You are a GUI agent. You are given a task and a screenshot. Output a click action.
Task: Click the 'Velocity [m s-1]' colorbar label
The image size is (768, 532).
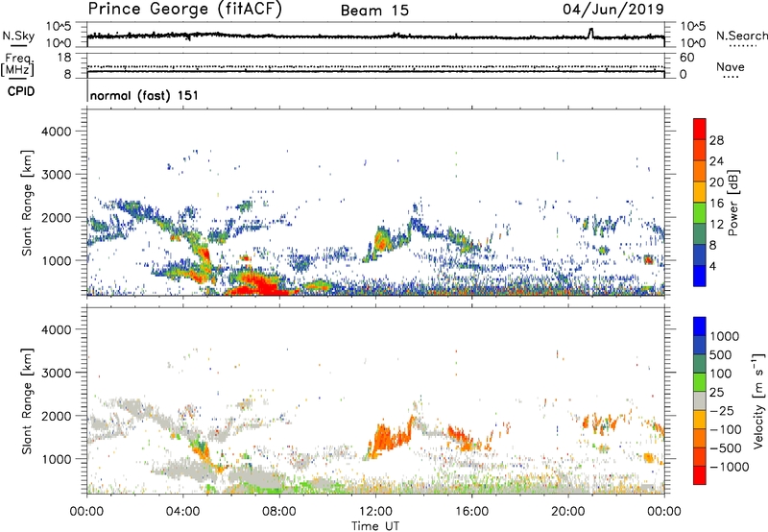758,400
